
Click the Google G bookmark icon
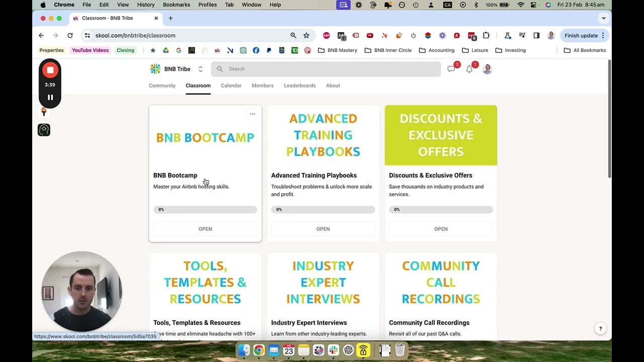(x=179, y=50)
